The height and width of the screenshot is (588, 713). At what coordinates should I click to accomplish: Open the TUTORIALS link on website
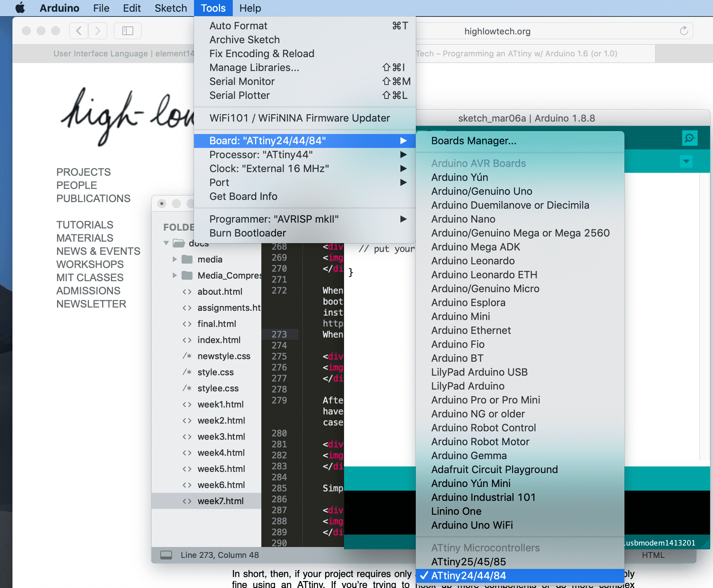click(85, 224)
